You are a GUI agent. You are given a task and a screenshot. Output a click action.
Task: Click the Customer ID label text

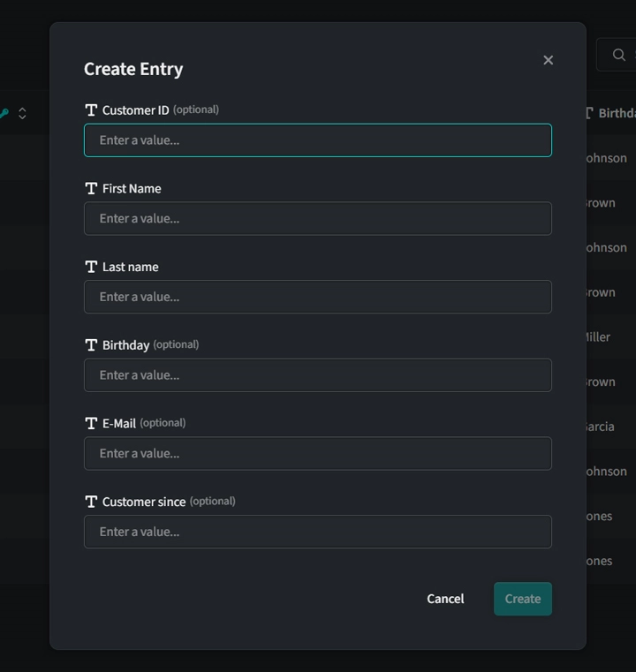click(135, 110)
